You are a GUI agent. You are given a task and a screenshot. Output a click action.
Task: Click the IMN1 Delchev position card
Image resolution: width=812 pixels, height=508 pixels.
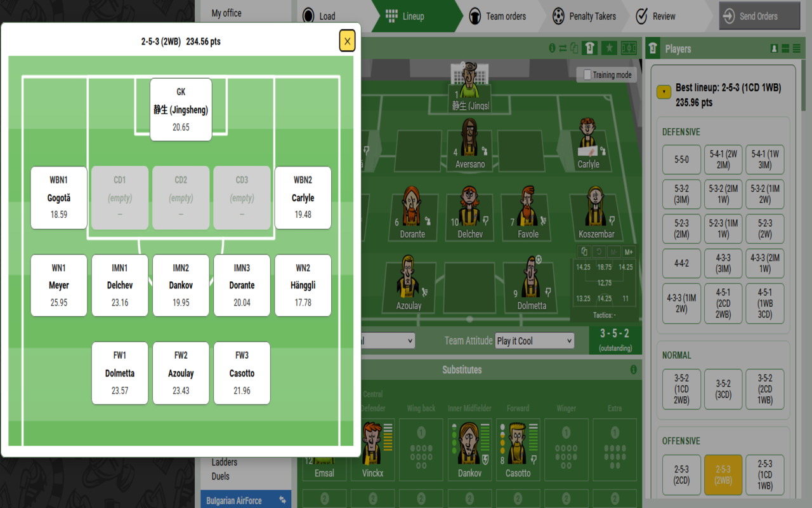120,285
